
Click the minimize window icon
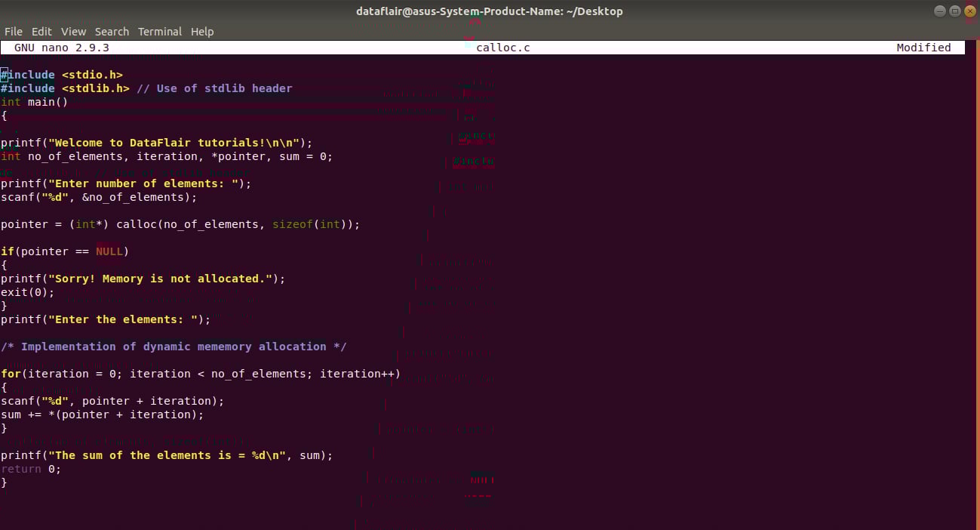point(939,11)
